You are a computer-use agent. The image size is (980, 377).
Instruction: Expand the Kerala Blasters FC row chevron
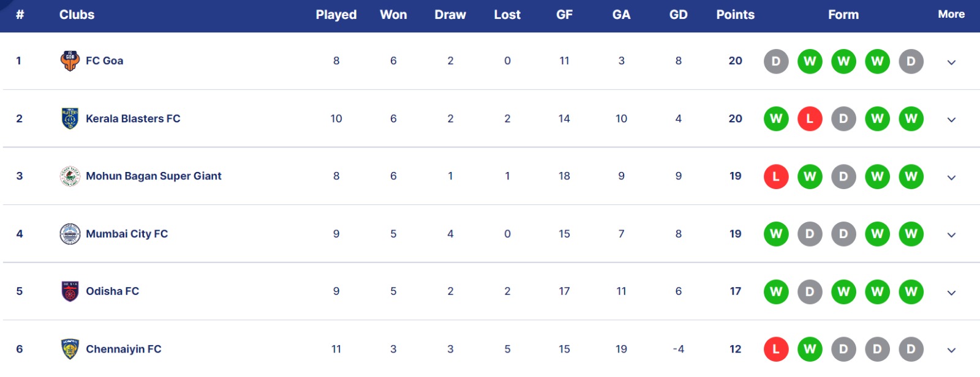tap(951, 119)
